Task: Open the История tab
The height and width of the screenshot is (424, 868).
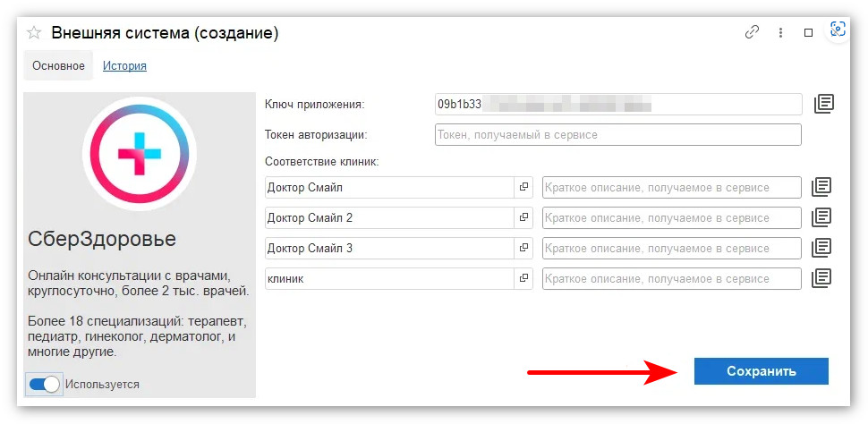Action: [x=124, y=66]
